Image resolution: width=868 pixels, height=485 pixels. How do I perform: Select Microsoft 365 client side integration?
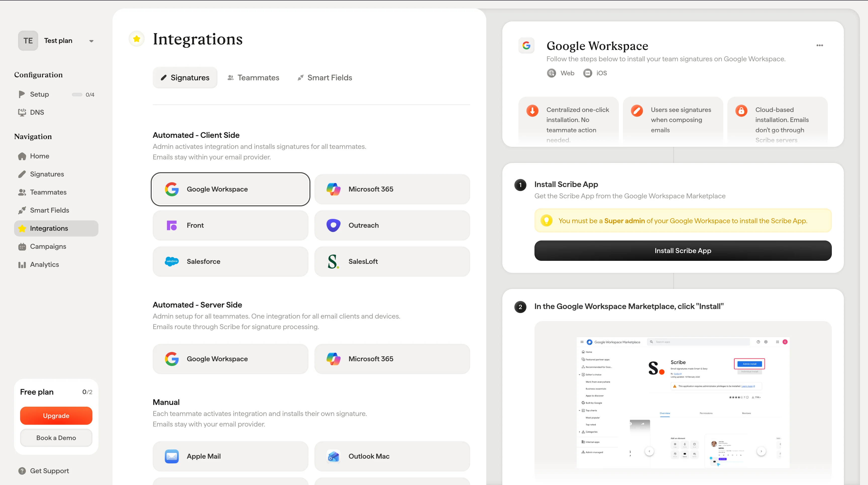[x=392, y=189]
